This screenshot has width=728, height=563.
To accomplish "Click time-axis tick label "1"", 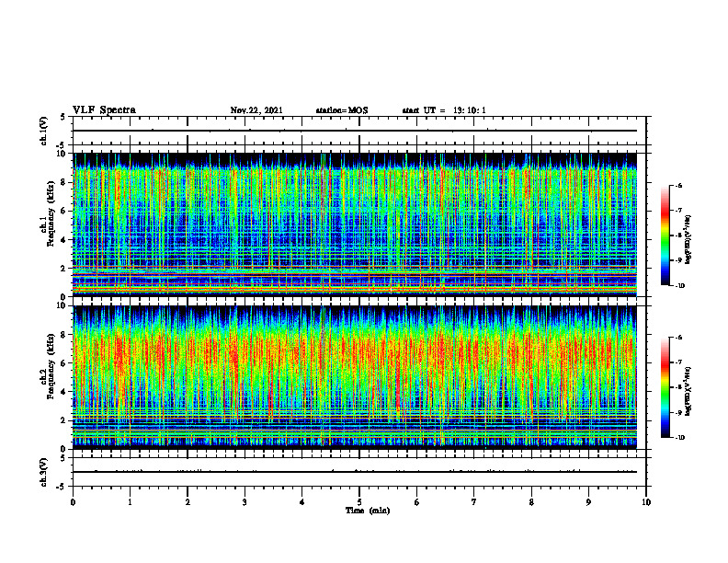I will click(x=130, y=502).
